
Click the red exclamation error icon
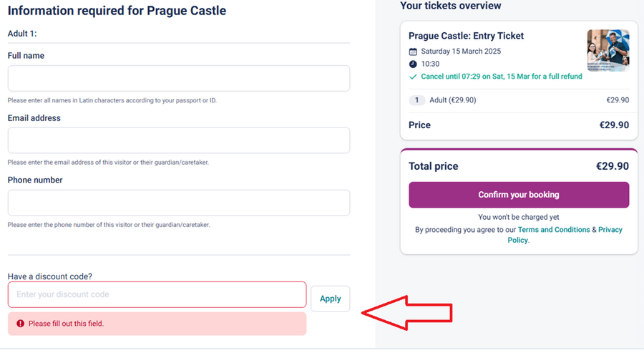point(20,324)
